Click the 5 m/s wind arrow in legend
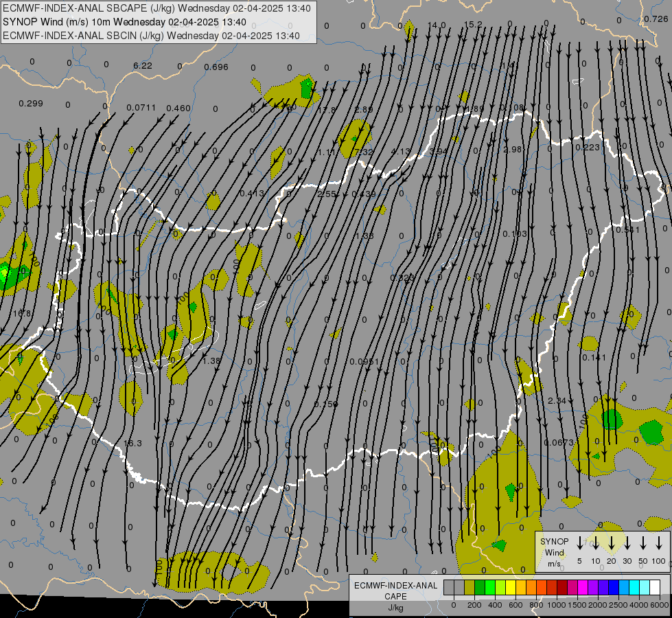The height and width of the screenshot is (618, 672). (x=580, y=543)
